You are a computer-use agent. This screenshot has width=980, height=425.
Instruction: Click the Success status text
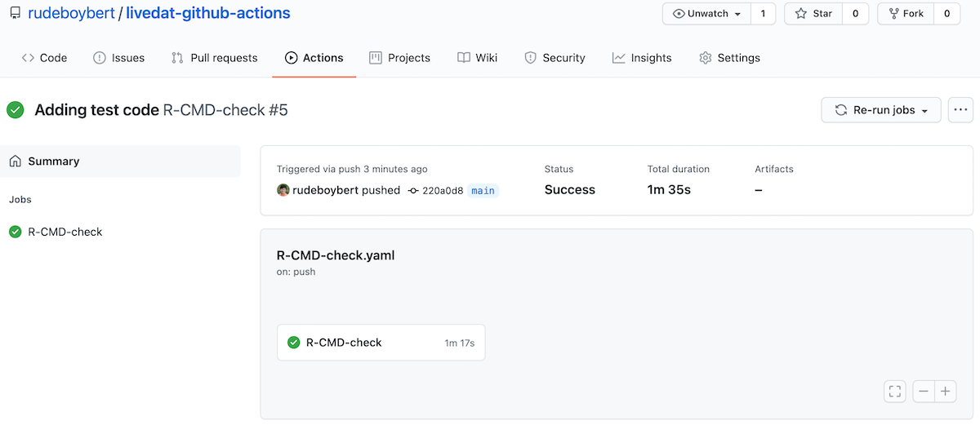tap(570, 189)
